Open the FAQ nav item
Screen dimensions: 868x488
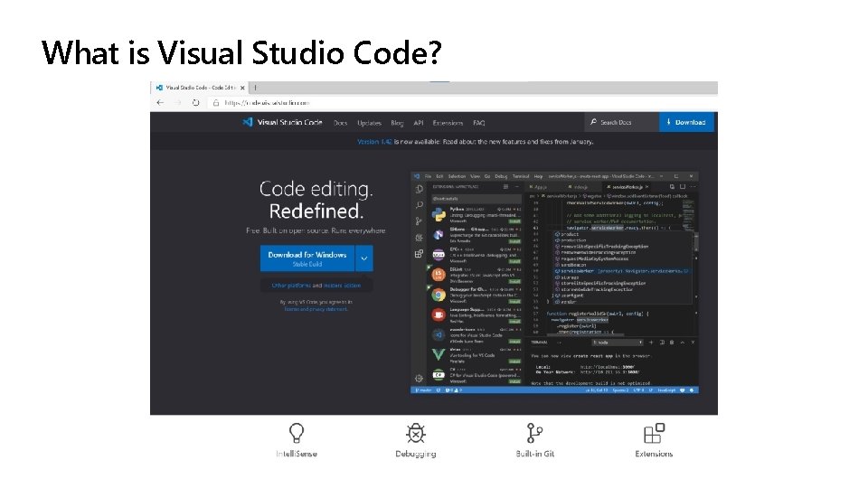tap(479, 123)
